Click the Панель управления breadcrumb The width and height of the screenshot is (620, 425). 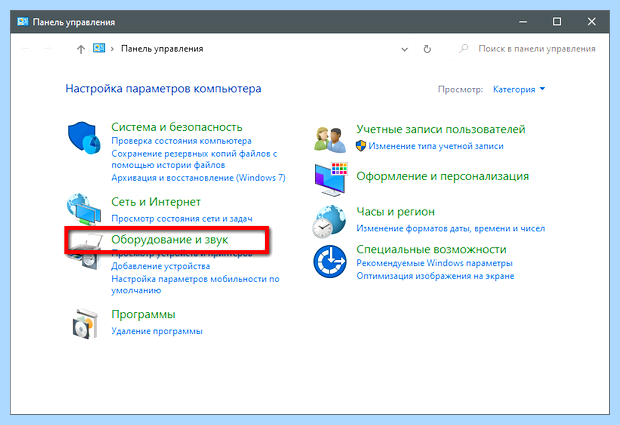tap(162, 49)
